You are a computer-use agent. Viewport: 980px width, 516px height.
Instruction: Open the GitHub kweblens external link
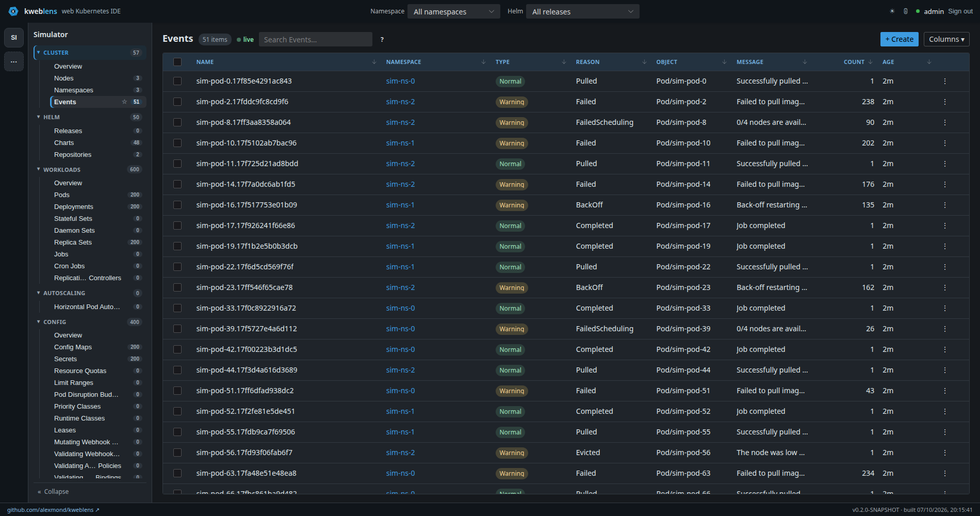53,510
